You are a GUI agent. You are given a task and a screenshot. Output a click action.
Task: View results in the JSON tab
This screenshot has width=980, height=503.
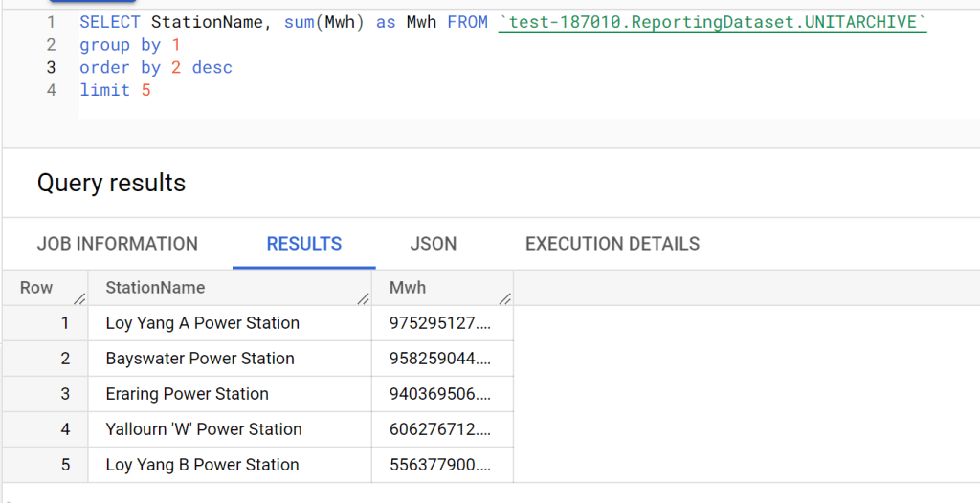tap(433, 244)
